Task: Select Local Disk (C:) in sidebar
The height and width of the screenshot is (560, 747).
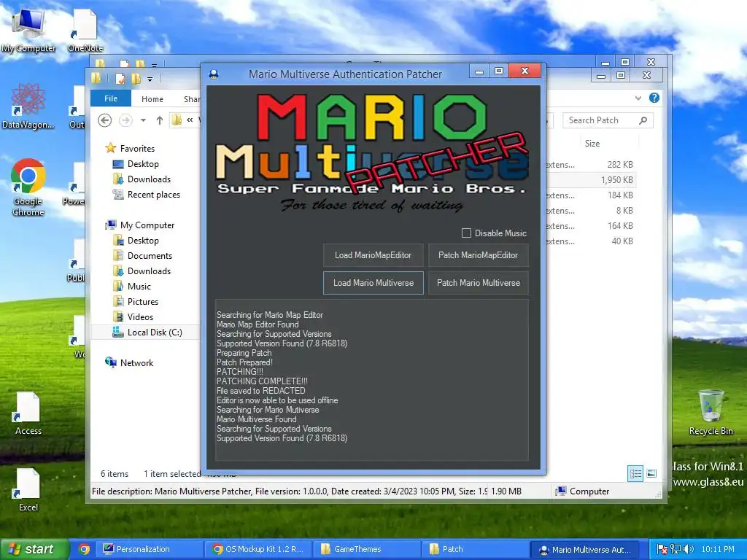Action: [x=155, y=332]
